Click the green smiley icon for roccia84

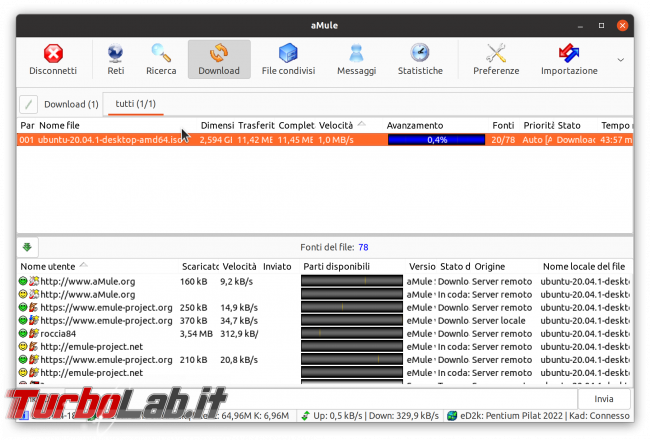coord(23,333)
